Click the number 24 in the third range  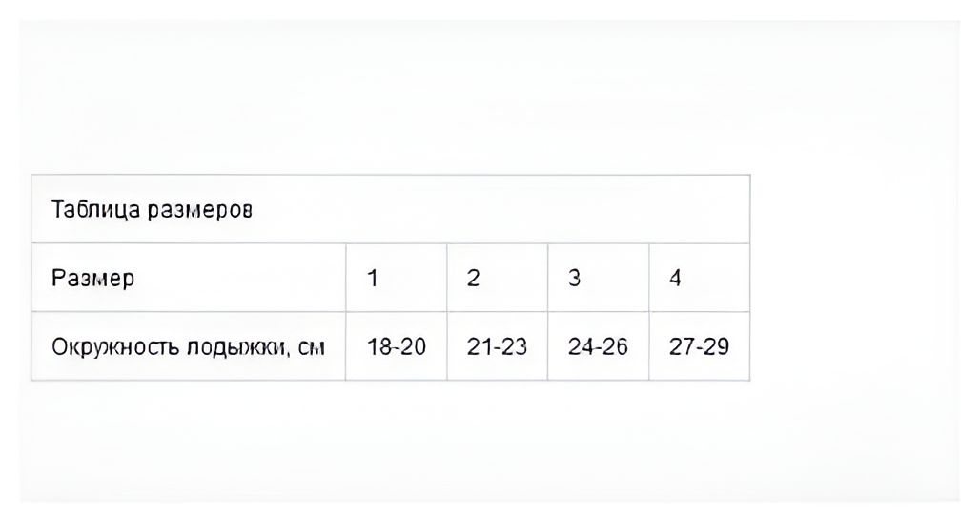581,347
